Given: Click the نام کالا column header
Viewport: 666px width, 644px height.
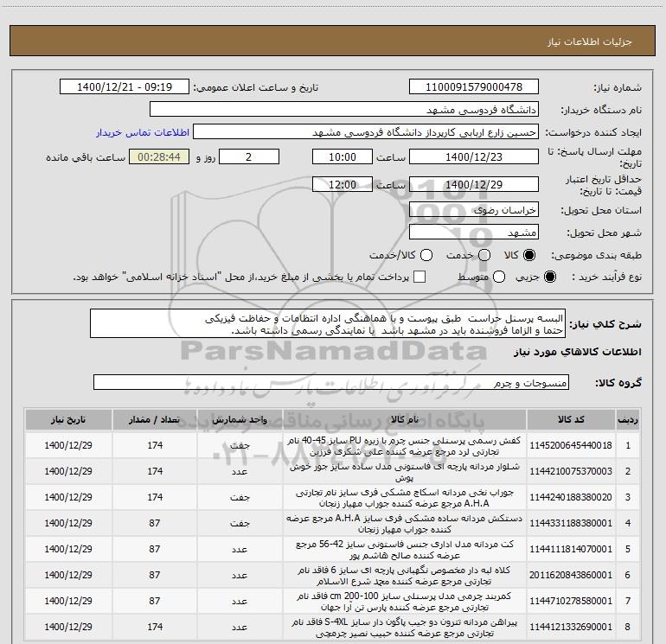Looking at the screenshot, I should (405, 420).
